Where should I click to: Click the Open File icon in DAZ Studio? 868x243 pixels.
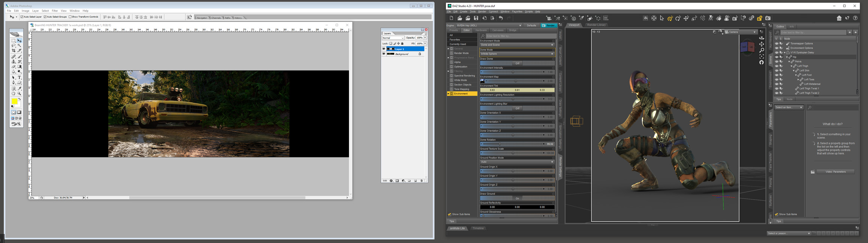[x=459, y=18]
